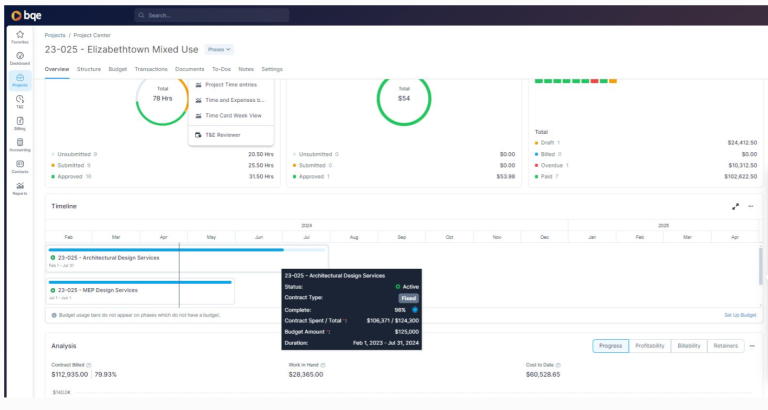
Task: Open the Timeline more options menu
Action: (x=751, y=206)
